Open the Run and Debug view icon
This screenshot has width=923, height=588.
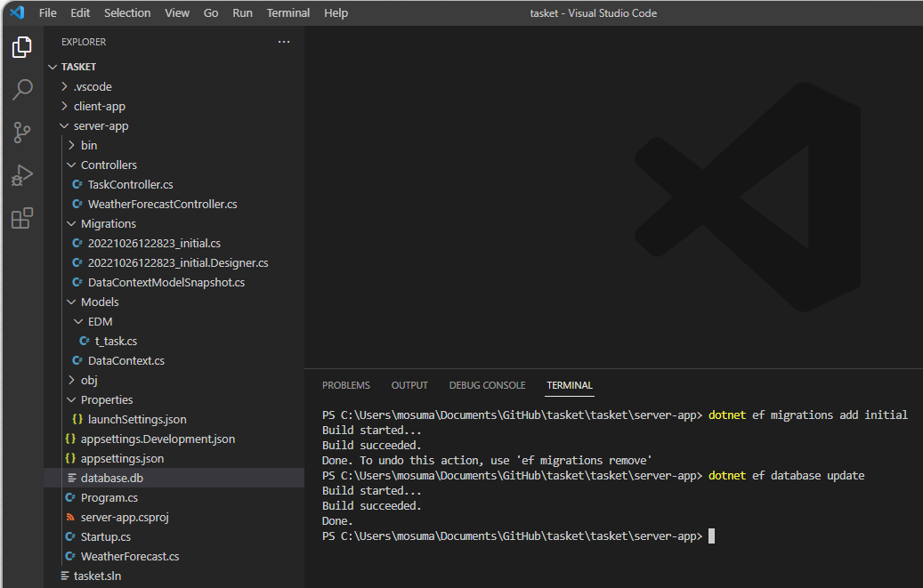21,175
